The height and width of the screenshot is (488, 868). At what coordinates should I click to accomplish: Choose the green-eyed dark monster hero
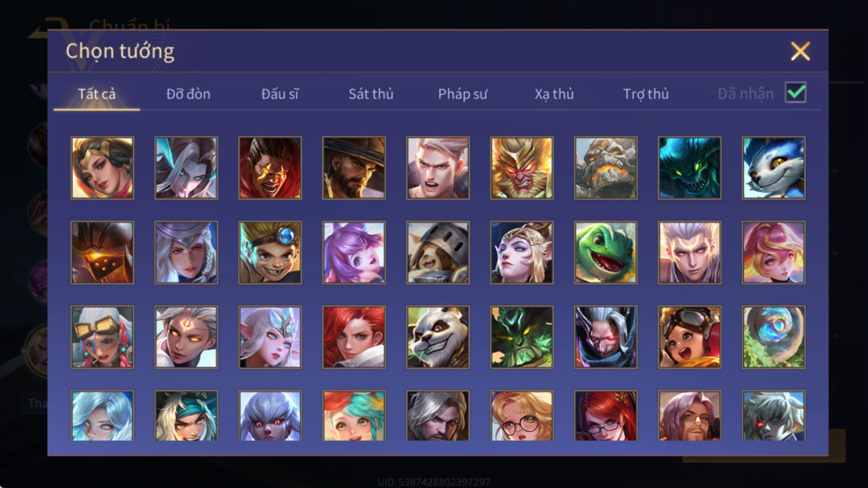[x=690, y=168]
